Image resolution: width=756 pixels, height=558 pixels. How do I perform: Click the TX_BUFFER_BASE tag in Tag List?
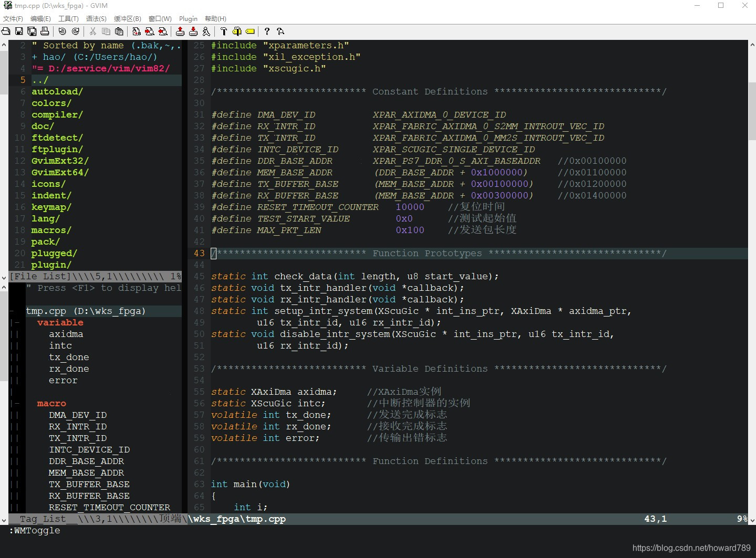(x=89, y=485)
